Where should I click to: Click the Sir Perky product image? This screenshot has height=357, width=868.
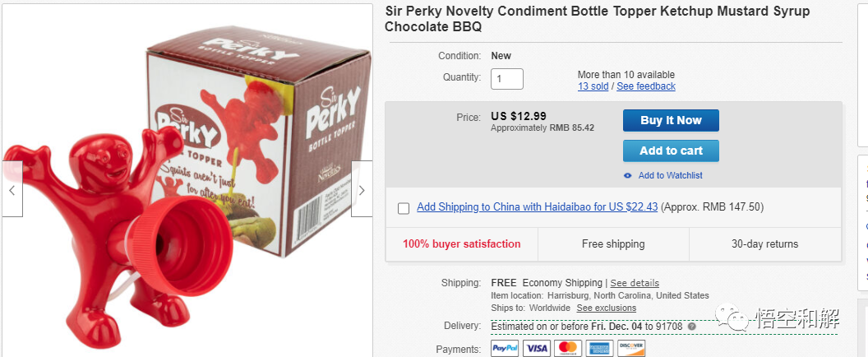pos(187,181)
